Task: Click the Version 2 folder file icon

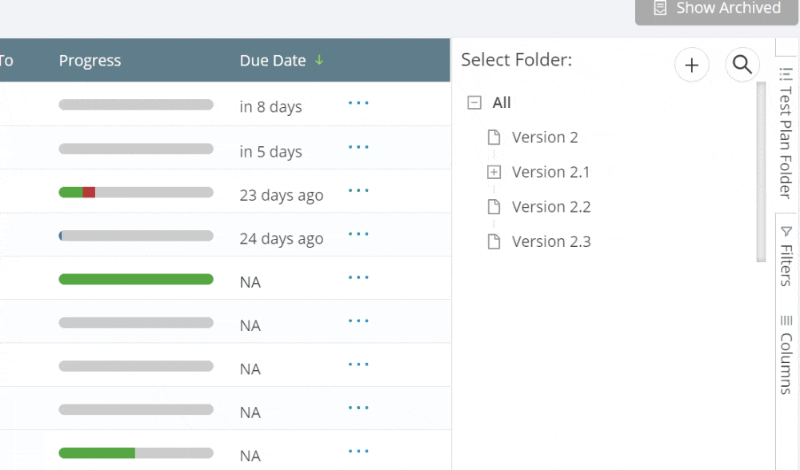Action: pos(493,137)
